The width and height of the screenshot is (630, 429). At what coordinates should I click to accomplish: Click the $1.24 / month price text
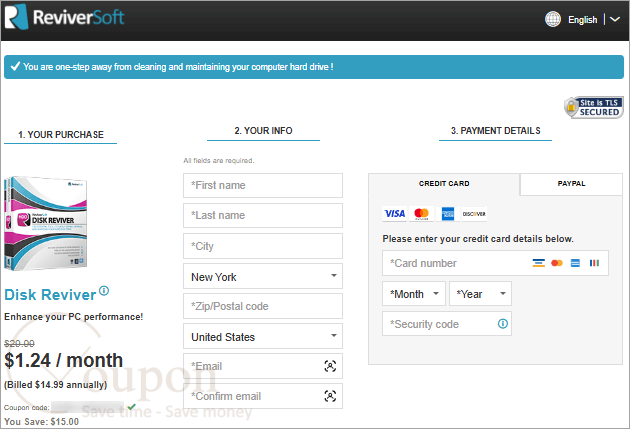click(x=63, y=360)
